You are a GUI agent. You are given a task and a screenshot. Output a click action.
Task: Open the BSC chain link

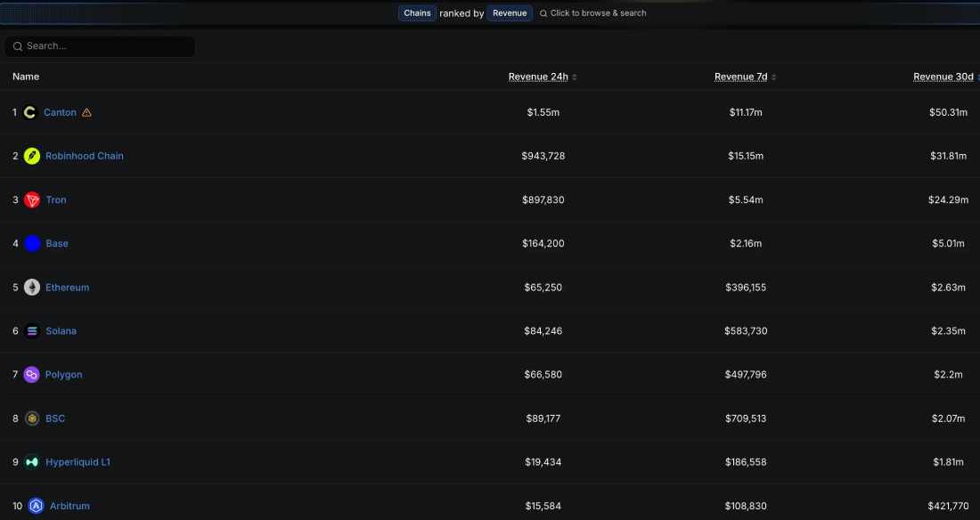click(55, 418)
